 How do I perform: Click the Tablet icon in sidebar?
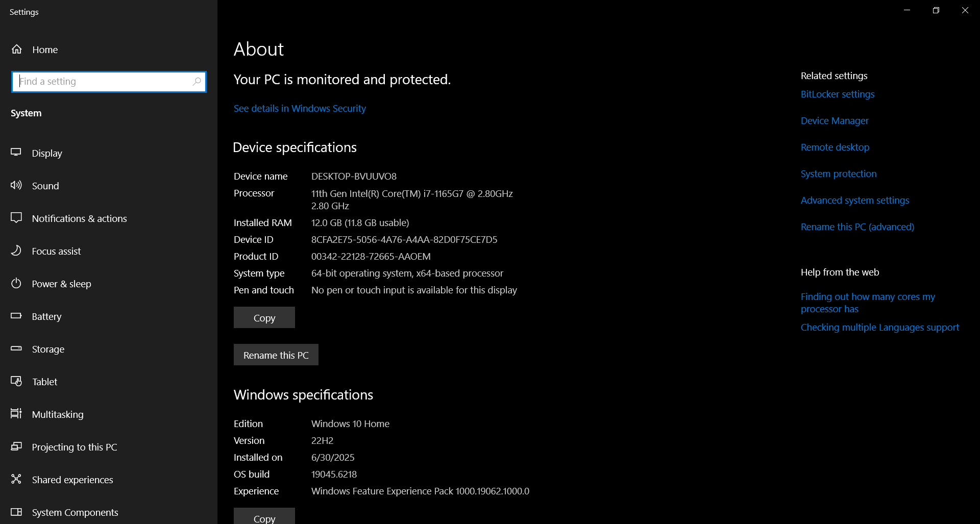click(x=16, y=381)
